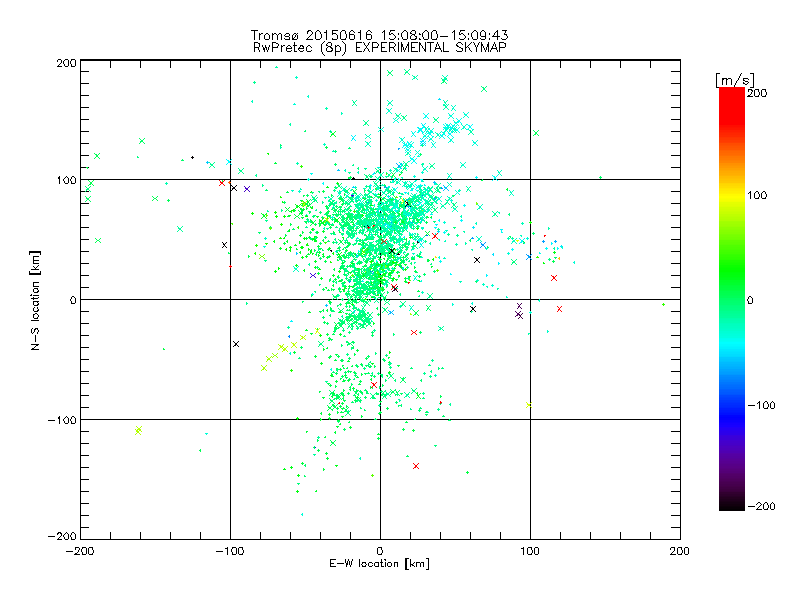Image resolution: width=800 pixels, height=600 pixels.
Task: Click the y-axis tick label 0
Action: (73, 300)
